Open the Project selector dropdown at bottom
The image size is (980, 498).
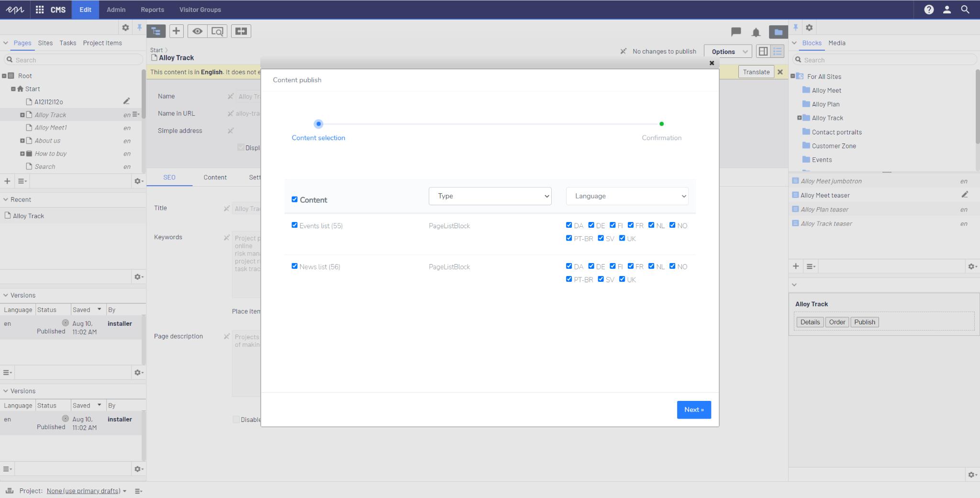click(x=87, y=491)
